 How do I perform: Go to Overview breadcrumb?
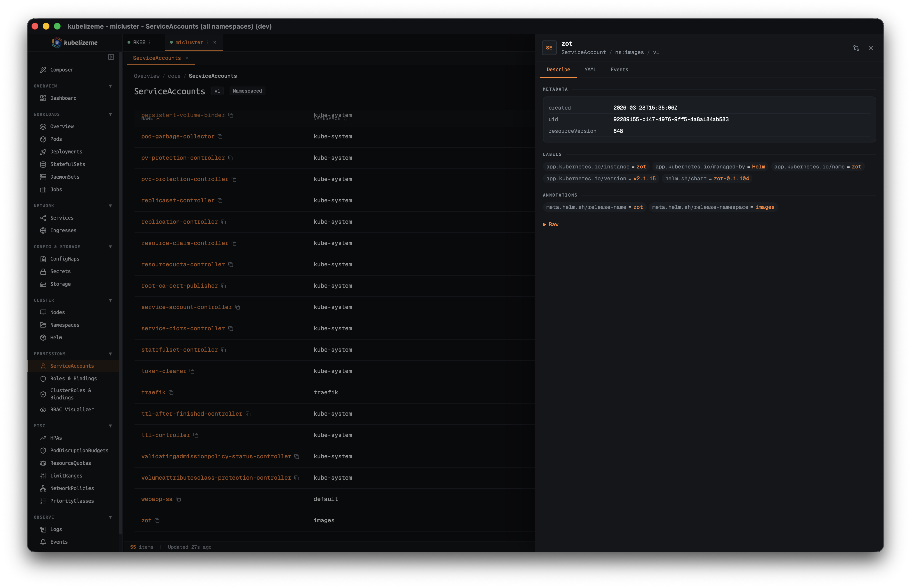(147, 76)
